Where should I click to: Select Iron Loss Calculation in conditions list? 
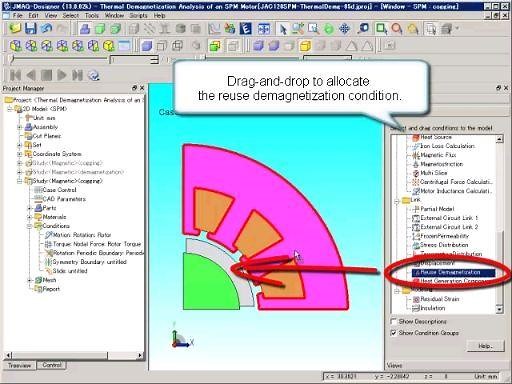448,146
